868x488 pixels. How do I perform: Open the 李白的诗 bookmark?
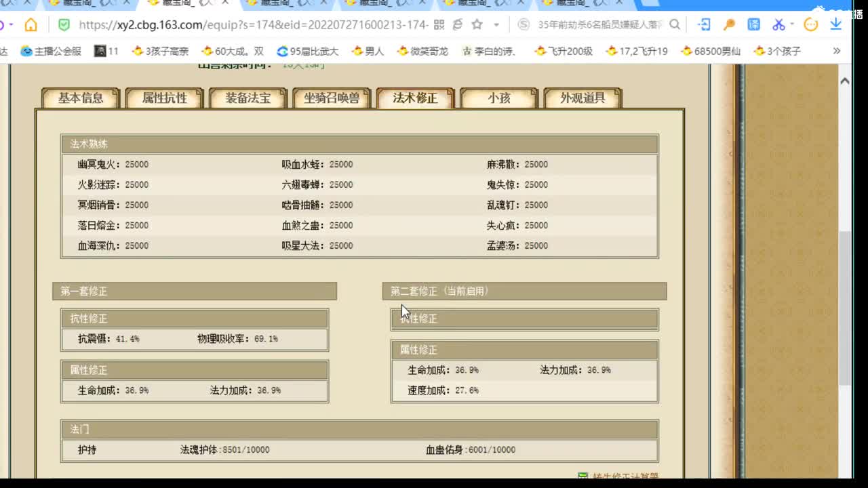coord(489,51)
